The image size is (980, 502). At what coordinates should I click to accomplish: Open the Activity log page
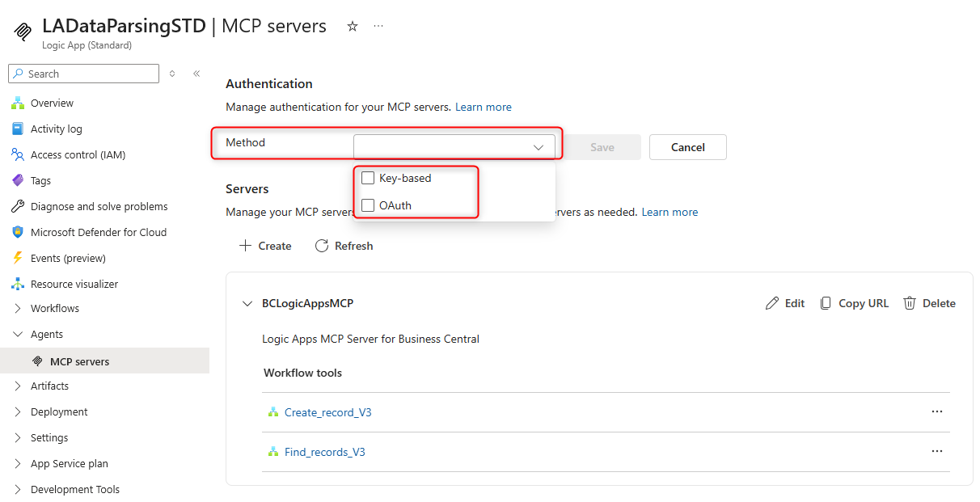click(x=56, y=129)
